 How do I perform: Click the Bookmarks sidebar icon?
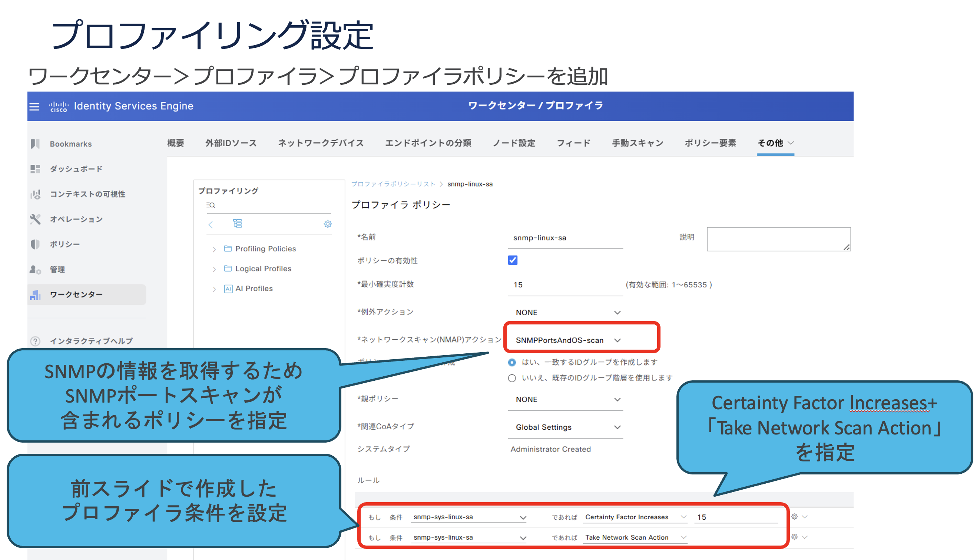35,144
